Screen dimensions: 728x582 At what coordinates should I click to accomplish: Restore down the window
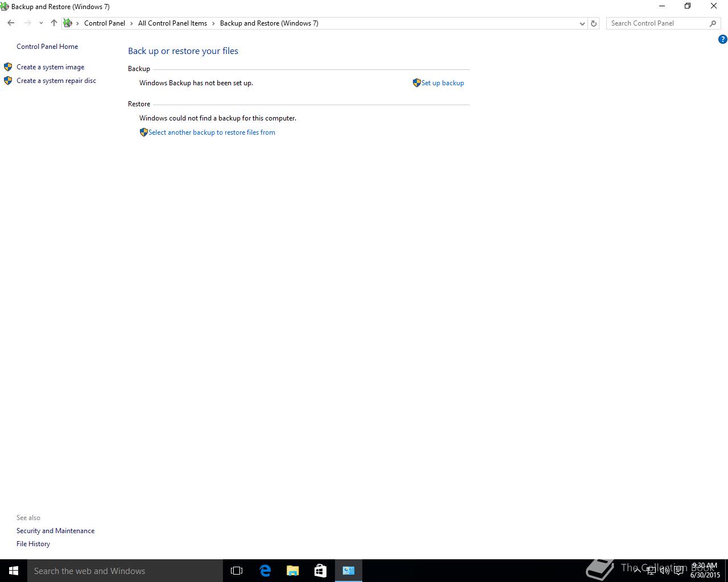pyautogui.click(x=688, y=6)
